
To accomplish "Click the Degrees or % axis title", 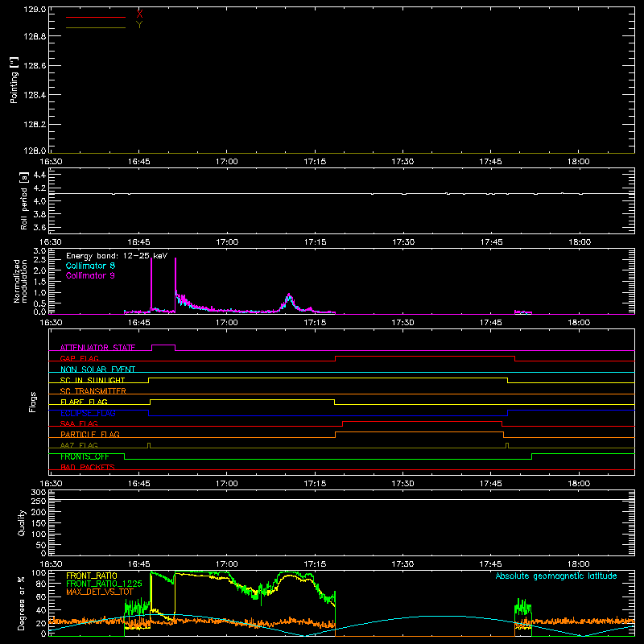I will tap(22, 603).
